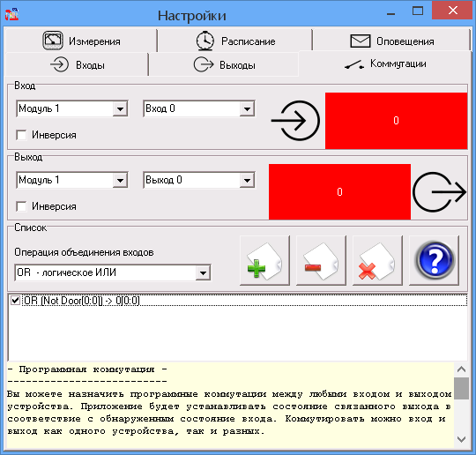Click the add commutation green plus icon
Viewport: 476px width, 455px height.
[264, 261]
